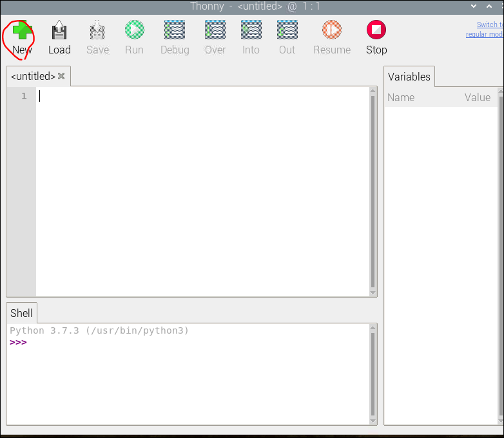
Task: Minimize the Thonny window with down chevron
Action: click(x=474, y=6)
